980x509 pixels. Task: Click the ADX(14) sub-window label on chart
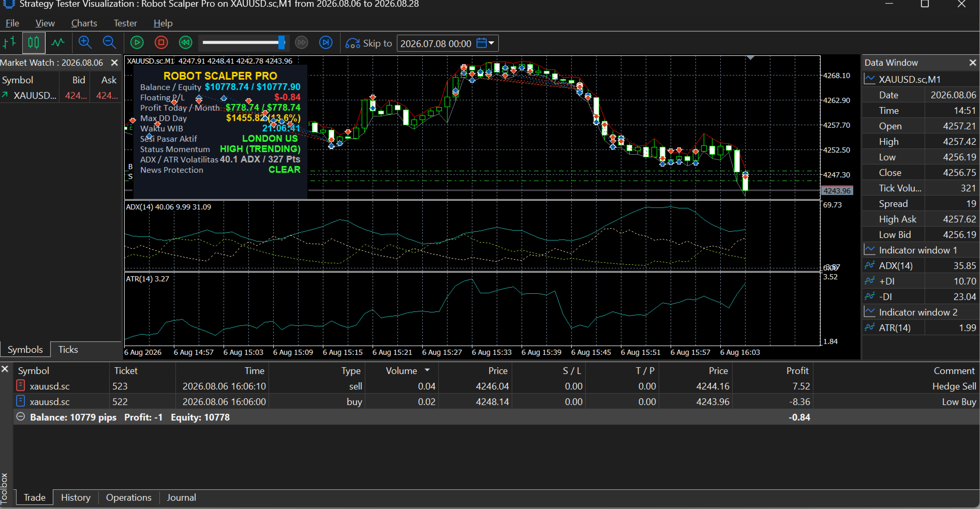(x=169, y=207)
